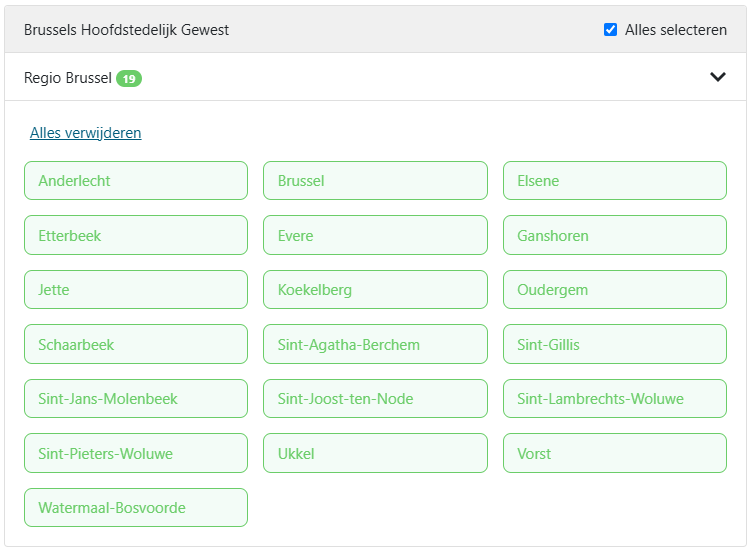The width and height of the screenshot is (756, 558).
Task: Toggle the Etterbeek chip
Action: point(136,236)
